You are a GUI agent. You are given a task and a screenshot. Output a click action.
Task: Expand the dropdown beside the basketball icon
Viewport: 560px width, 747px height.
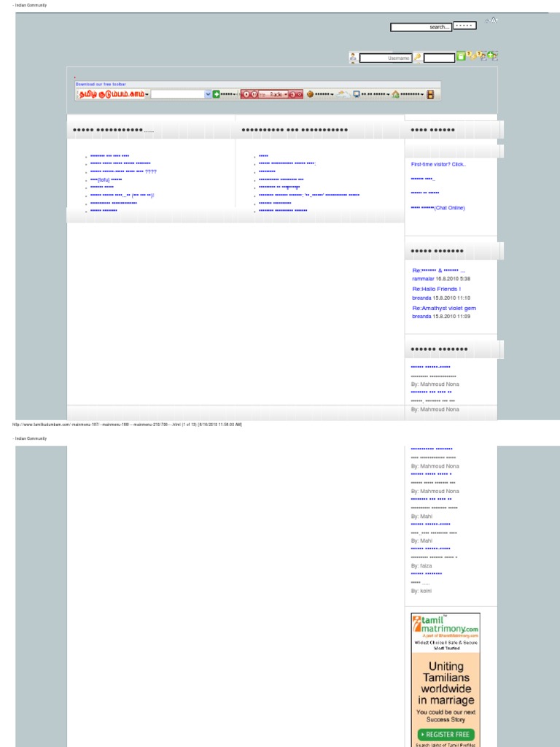tap(332, 94)
